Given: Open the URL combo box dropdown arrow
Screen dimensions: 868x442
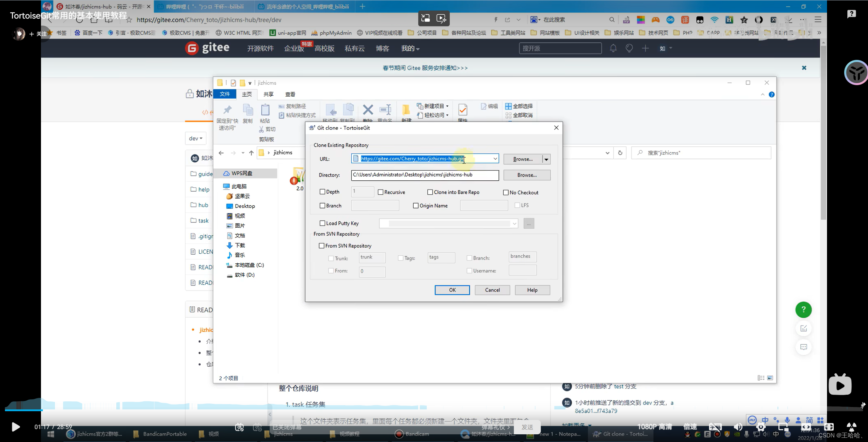Looking at the screenshot, I should [x=495, y=159].
